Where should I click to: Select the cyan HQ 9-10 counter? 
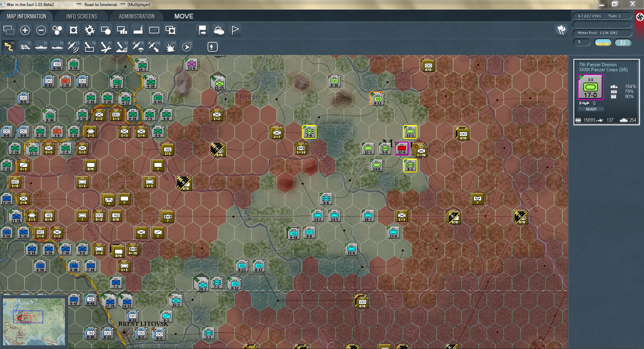(294, 233)
